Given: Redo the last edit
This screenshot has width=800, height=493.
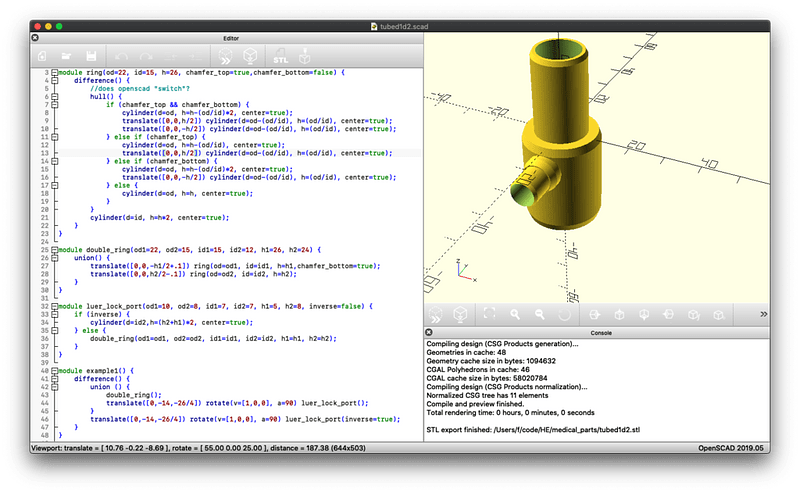Looking at the screenshot, I should pos(146,56).
